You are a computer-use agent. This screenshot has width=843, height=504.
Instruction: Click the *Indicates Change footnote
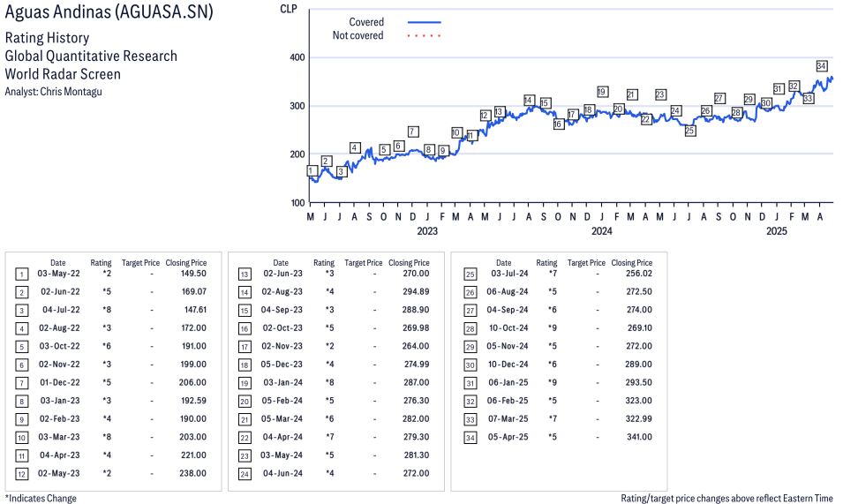41,499
